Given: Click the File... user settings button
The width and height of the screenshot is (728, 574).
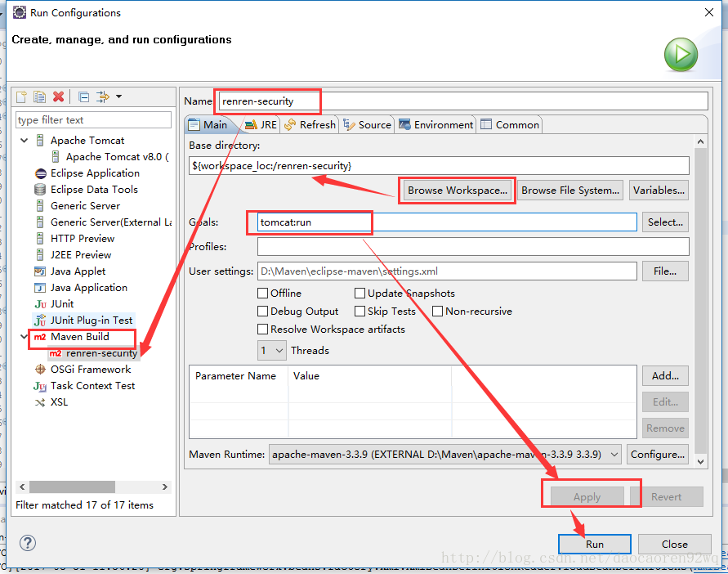Looking at the screenshot, I should (x=665, y=271).
